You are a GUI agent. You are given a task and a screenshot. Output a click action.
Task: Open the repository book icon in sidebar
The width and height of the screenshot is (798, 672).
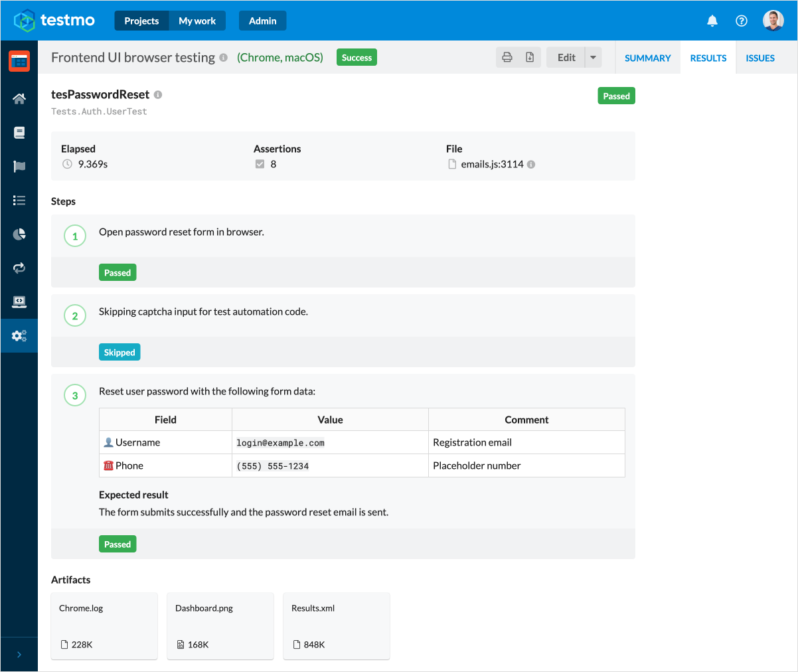click(19, 133)
